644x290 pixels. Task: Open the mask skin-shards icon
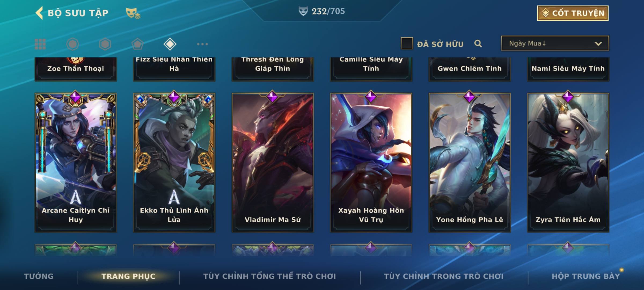(133, 13)
